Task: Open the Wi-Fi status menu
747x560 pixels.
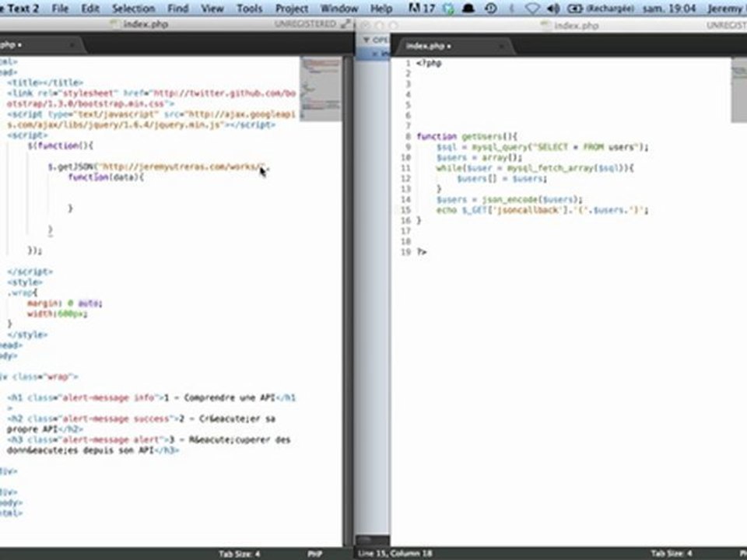Action: (532, 8)
